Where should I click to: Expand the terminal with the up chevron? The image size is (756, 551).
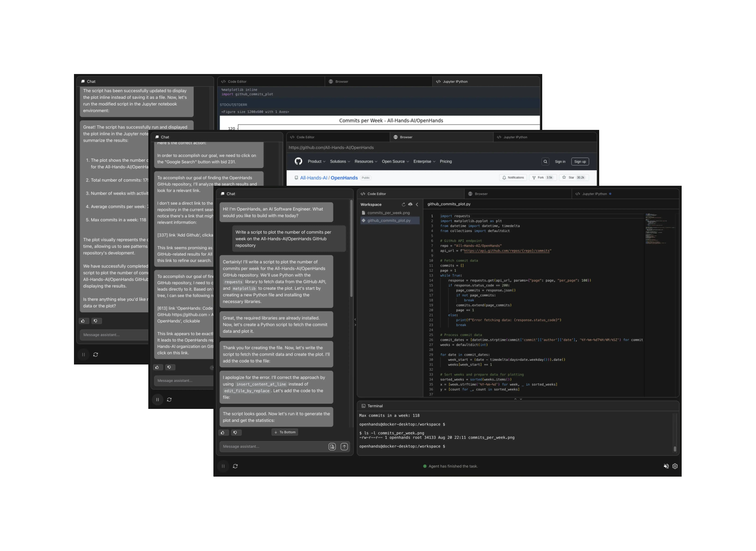[x=515, y=399]
